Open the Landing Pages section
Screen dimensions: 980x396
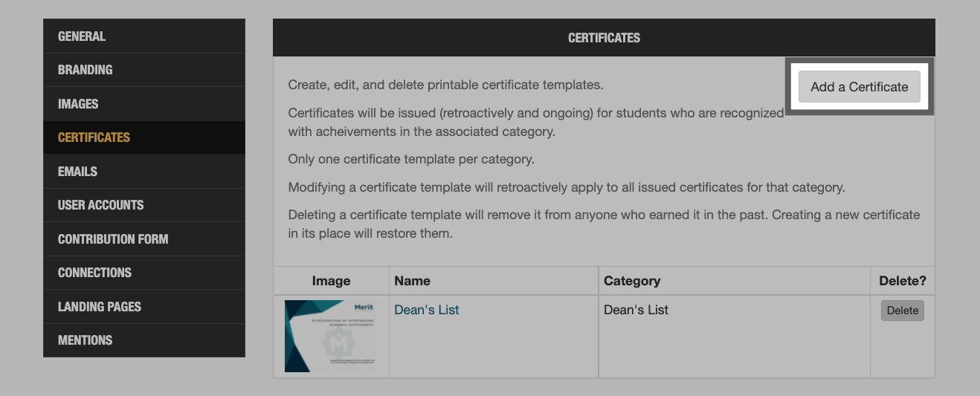pos(100,307)
